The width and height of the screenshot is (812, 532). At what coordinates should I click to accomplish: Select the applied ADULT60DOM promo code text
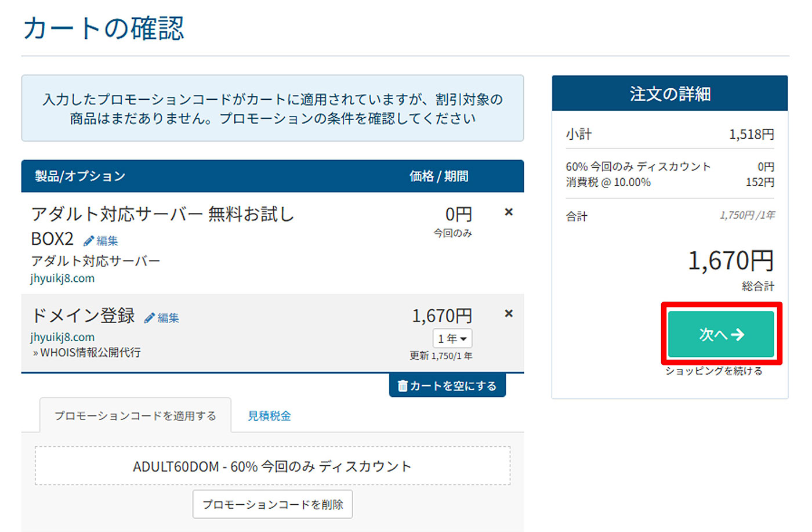[x=272, y=466]
